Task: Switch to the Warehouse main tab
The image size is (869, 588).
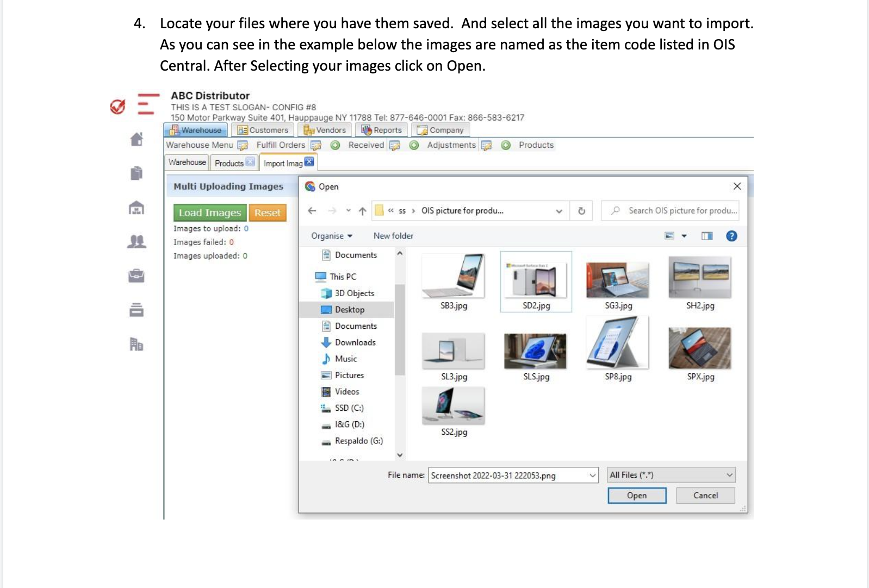Action: (x=196, y=130)
